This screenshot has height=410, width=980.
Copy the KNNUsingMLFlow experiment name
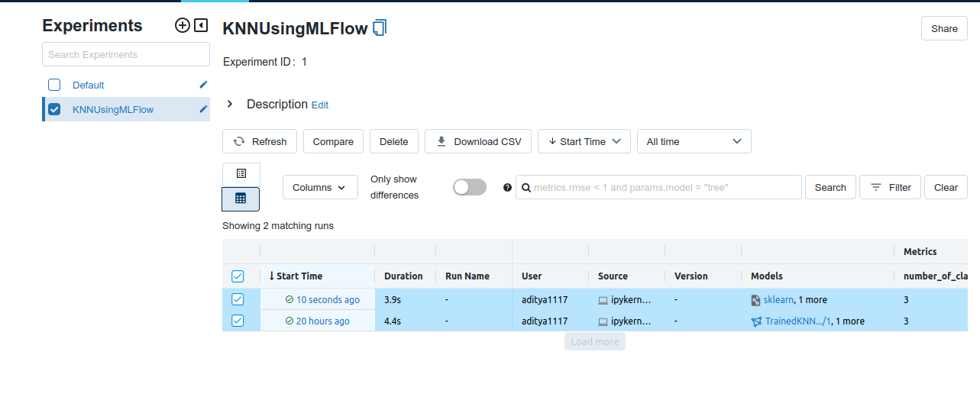(380, 29)
